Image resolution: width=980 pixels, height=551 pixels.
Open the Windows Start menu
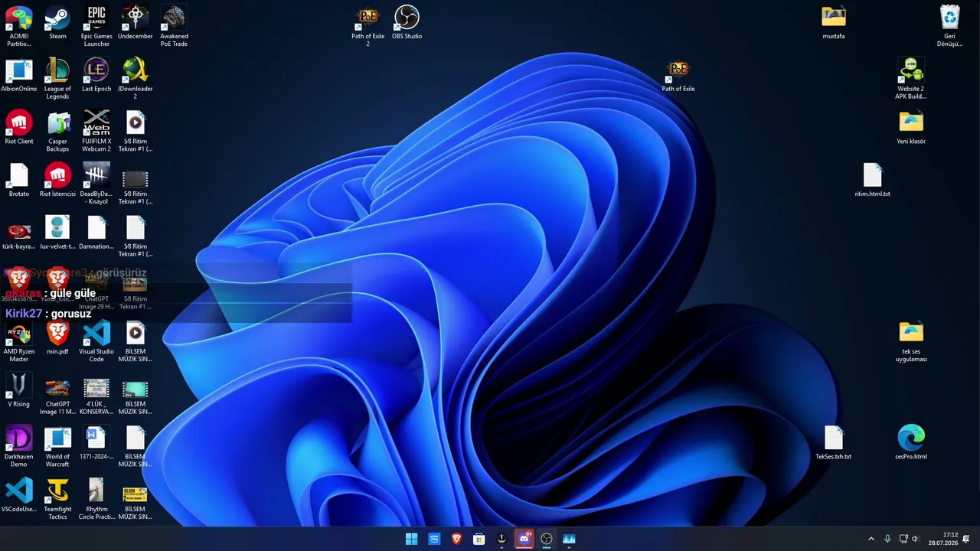[412, 539]
